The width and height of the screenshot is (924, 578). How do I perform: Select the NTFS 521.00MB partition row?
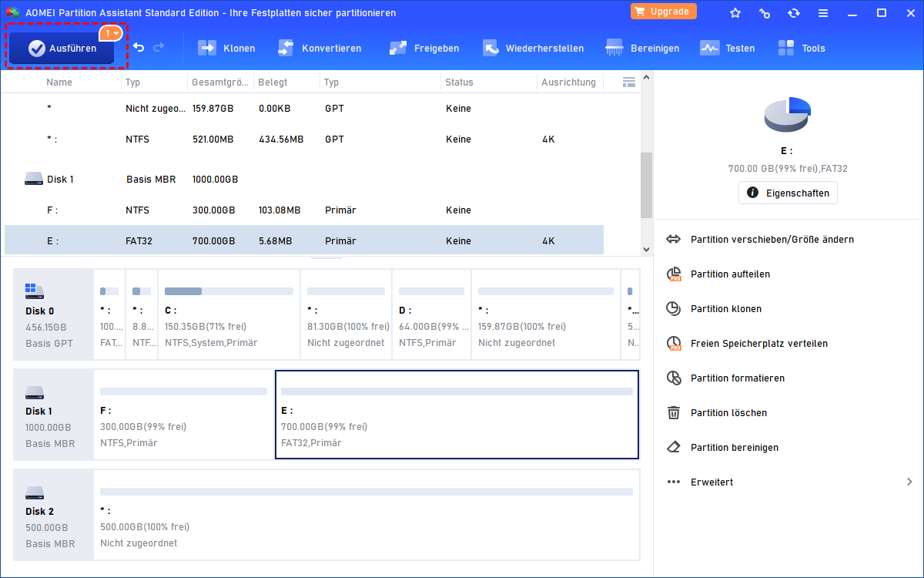(304, 139)
